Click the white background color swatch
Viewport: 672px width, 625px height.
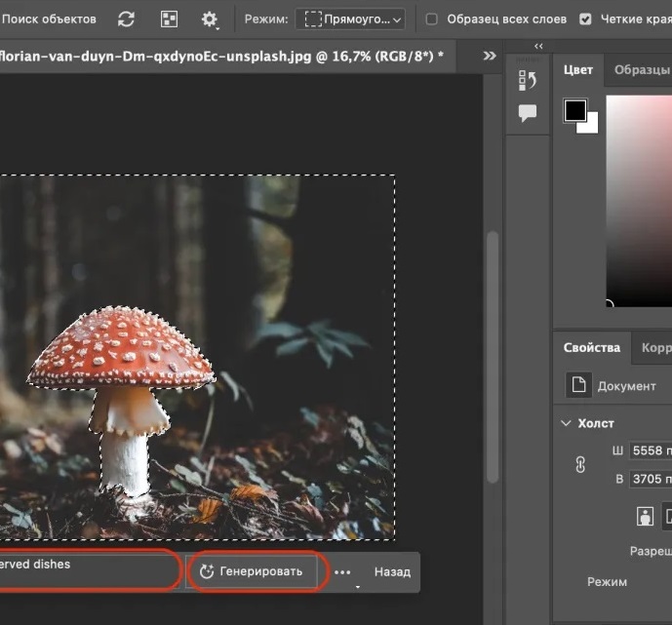click(x=591, y=125)
